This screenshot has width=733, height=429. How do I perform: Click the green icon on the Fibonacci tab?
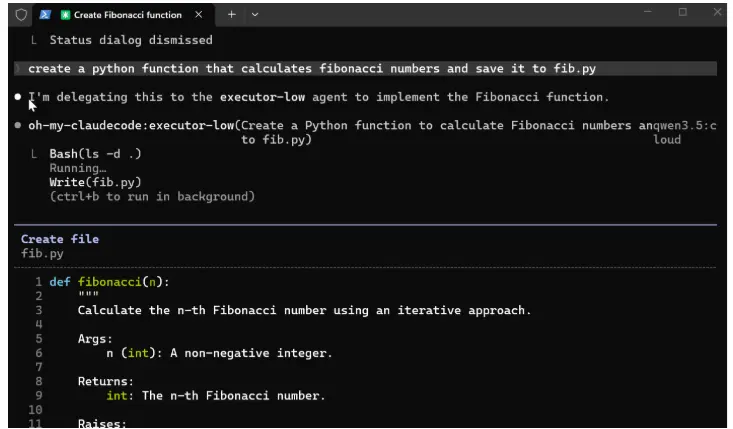[x=66, y=15]
